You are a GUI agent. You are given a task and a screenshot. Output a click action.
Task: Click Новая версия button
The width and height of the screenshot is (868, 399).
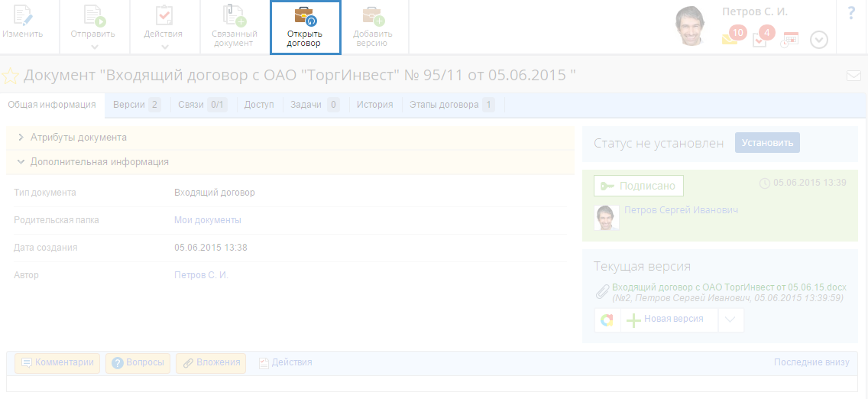669,320
